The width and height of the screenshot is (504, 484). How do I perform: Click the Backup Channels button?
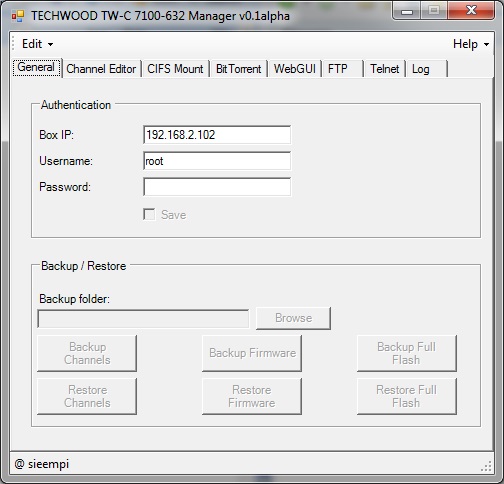(87, 353)
